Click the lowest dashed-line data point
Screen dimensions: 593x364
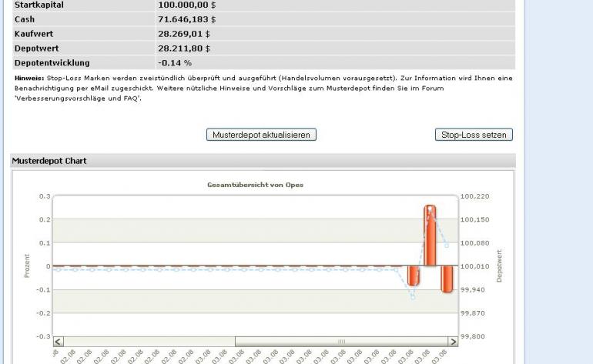[x=413, y=297]
